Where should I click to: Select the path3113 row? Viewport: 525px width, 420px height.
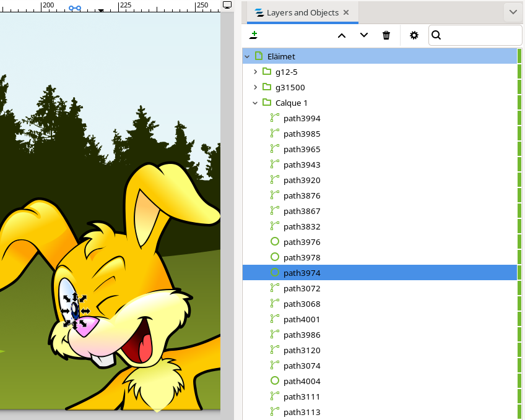tap(380, 412)
